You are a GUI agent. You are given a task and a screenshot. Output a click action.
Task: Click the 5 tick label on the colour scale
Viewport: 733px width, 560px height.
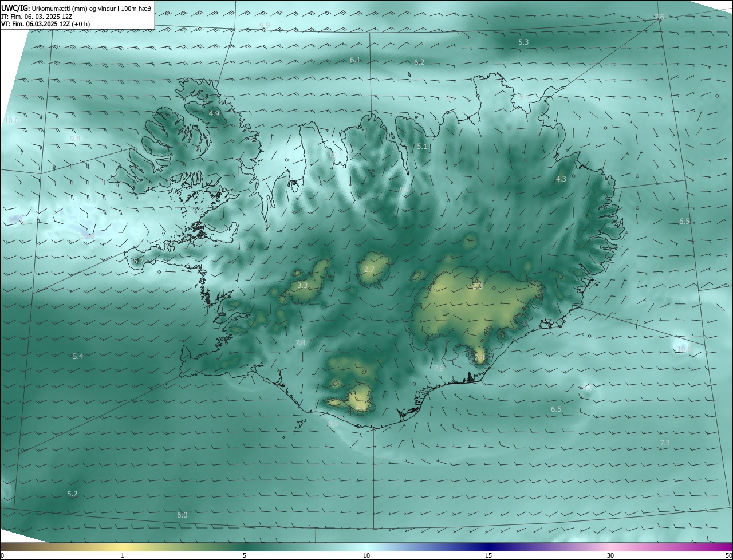pyautogui.click(x=245, y=556)
